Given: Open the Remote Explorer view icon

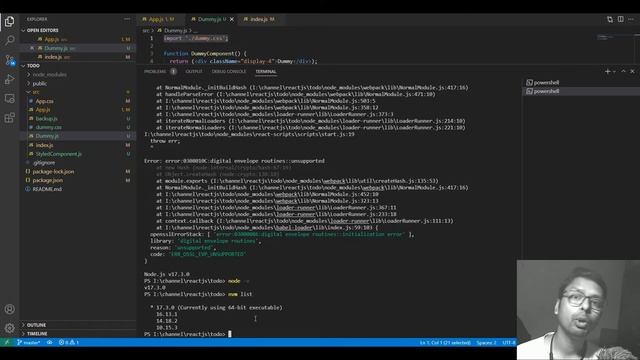Looking at the screenshot, I should (x=9, y=98).
